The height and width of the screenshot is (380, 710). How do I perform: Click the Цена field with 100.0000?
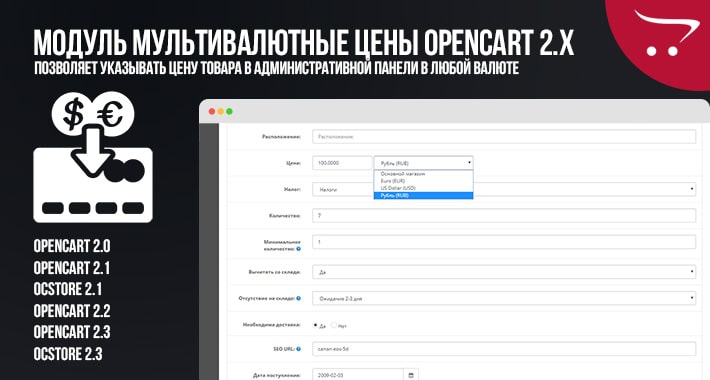click(342, 163)
